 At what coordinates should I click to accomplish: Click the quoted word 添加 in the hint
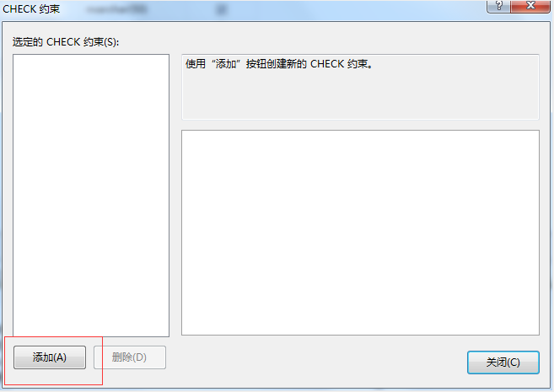click(226, 64)
